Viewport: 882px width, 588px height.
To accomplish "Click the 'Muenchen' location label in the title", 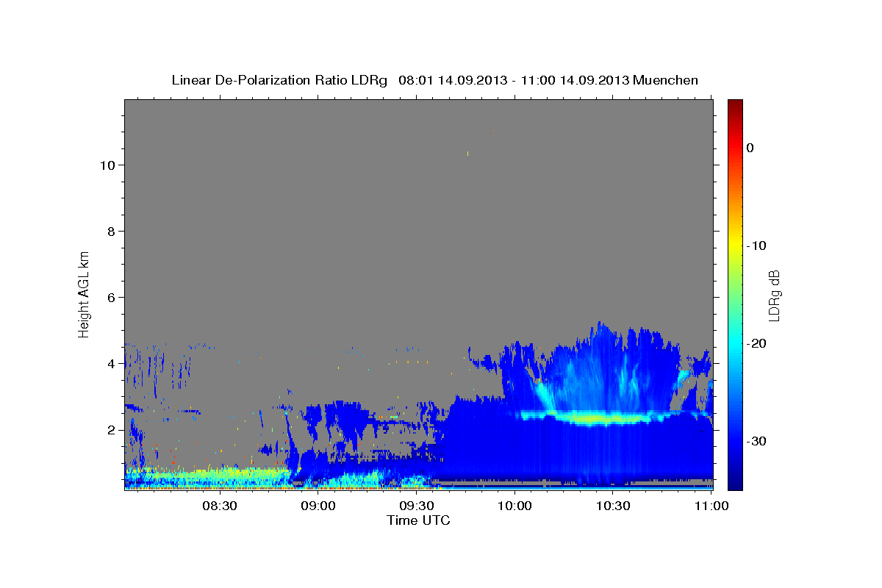I will pyautogui.click(x=666, y=80).
